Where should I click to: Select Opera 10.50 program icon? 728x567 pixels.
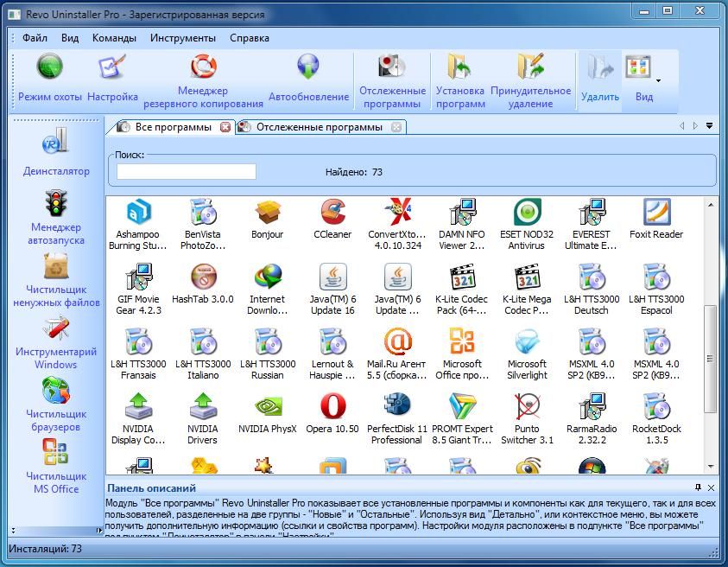click(332, 406)
